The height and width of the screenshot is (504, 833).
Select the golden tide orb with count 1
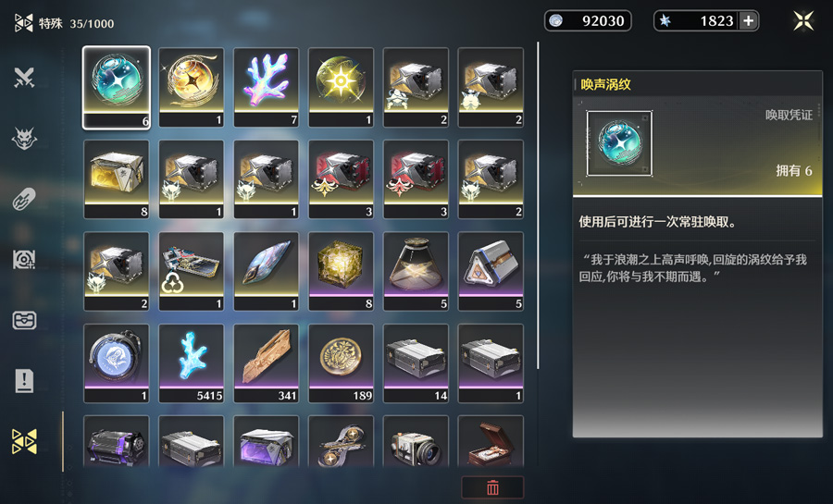(192, 88)
